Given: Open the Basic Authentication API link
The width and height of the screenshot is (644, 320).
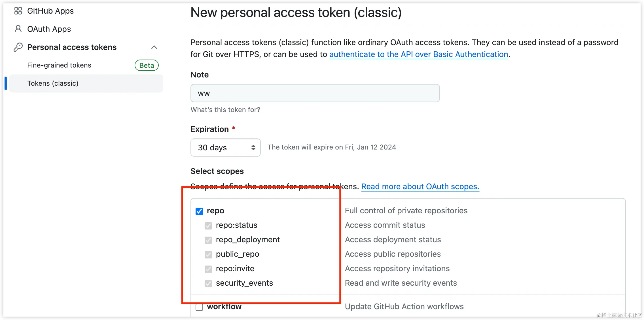Looking at the screenshot, I should click(x=419, y=54).
